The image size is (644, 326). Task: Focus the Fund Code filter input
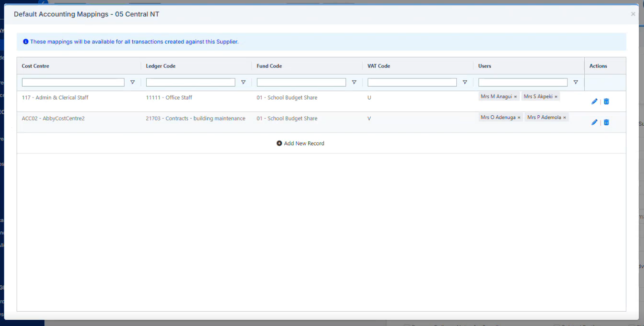pos(301,82)
